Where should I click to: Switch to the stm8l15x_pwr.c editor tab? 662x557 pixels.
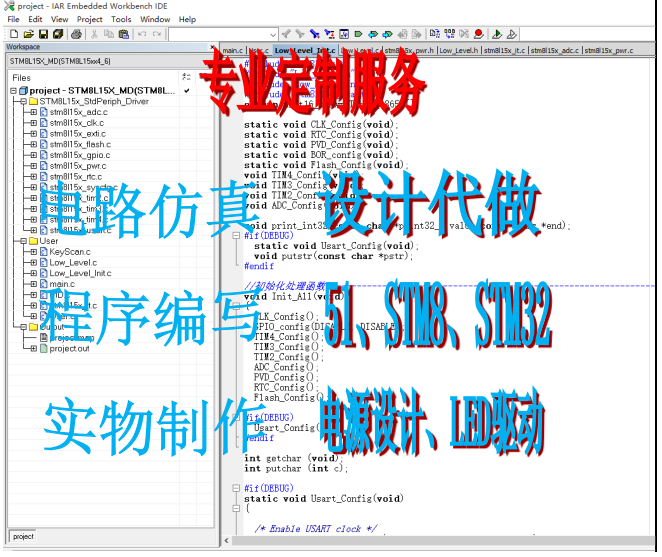[609, 50]
